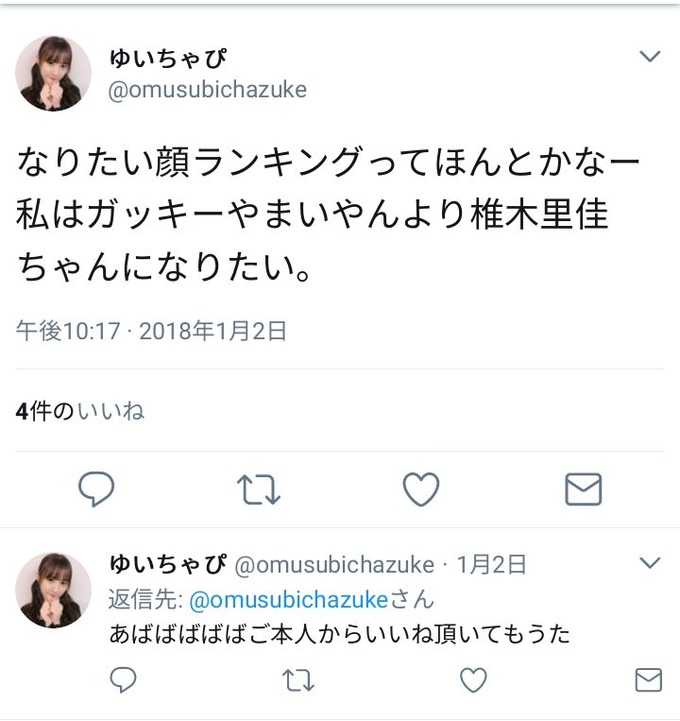Open the main tweet's chevron options menu
This screenshot has height=721, width=680.
tap(650, 56)
